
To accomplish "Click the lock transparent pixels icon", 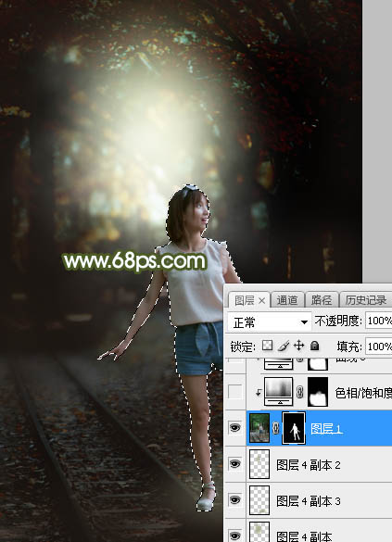I will (x=267, y=346).
